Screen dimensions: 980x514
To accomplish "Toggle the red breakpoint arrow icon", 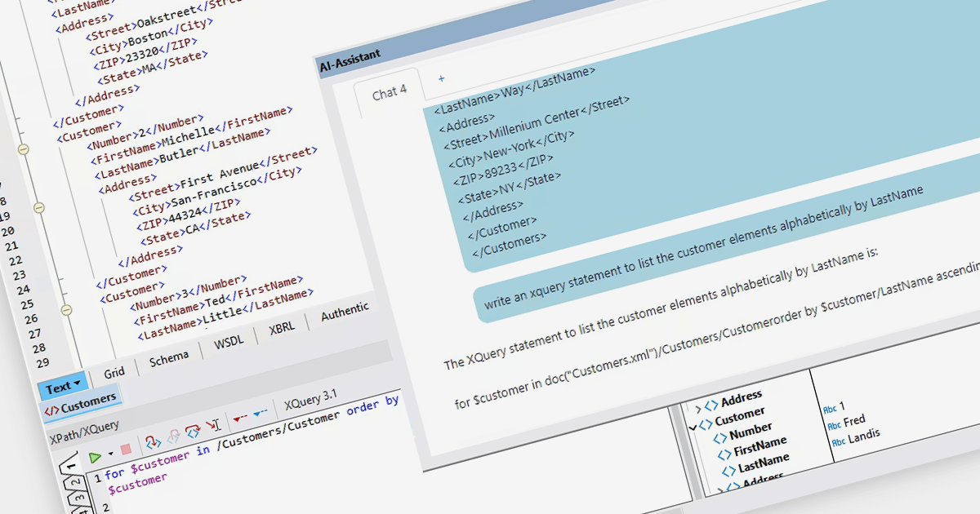I will [240, 419].
